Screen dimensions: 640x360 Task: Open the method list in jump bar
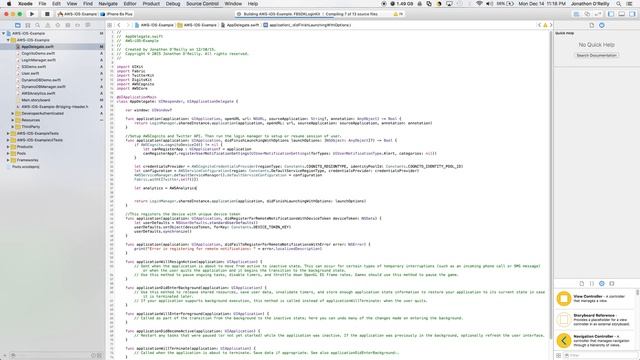pos(307,25)
